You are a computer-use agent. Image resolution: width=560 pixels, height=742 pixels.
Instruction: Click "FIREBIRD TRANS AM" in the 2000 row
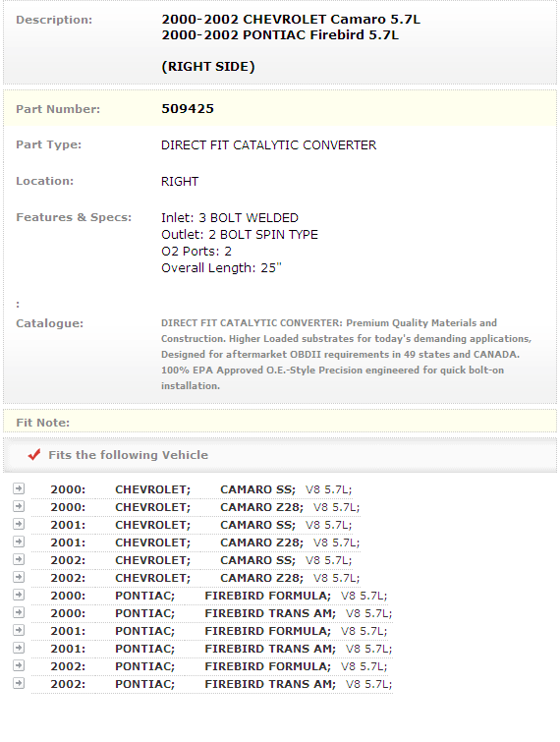point(270,613)
